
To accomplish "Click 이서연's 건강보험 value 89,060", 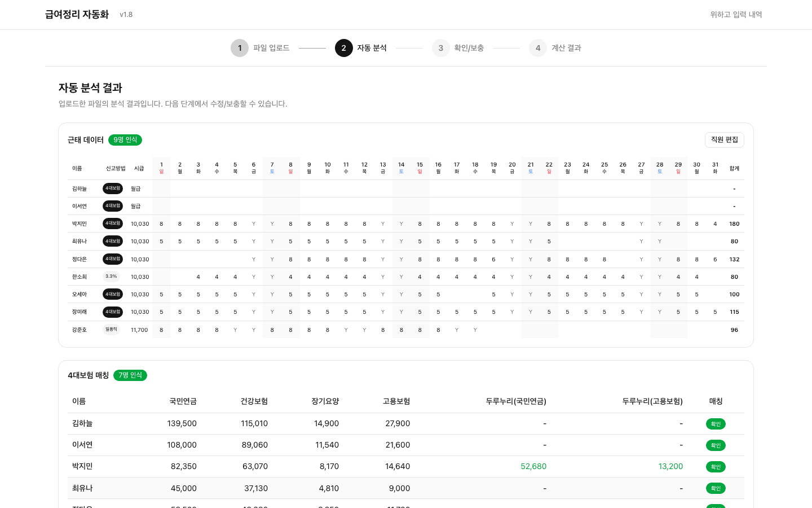I will [x=254, y=445].
